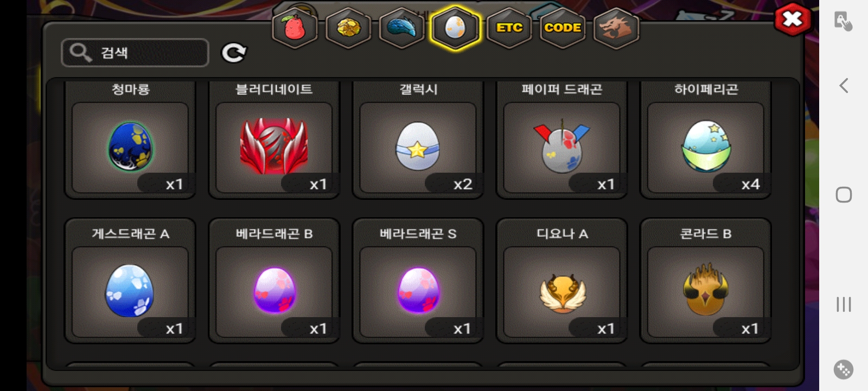Screen dimensions: 868x391
Task: Focus the 검색 search field
Action: tap(135, 53)
